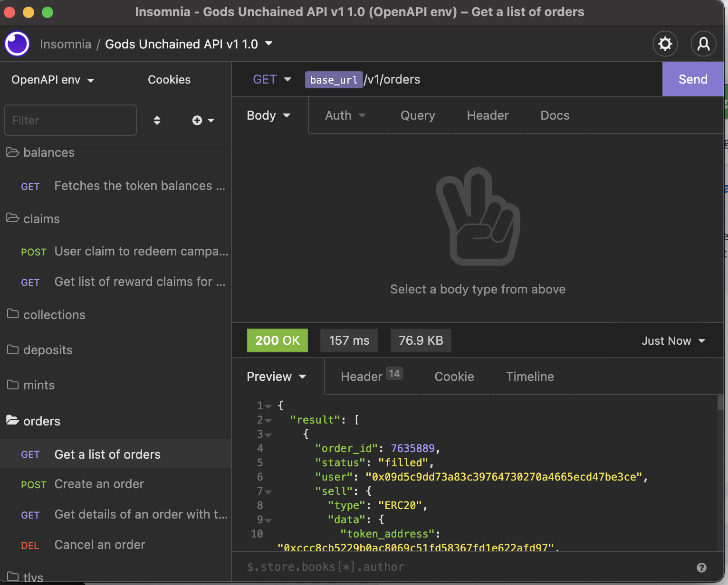This screenshot has height=585, width=728.
Task: Open the Gods Unchained API v1 1.0 dropdown
Action: pos(189,44)
